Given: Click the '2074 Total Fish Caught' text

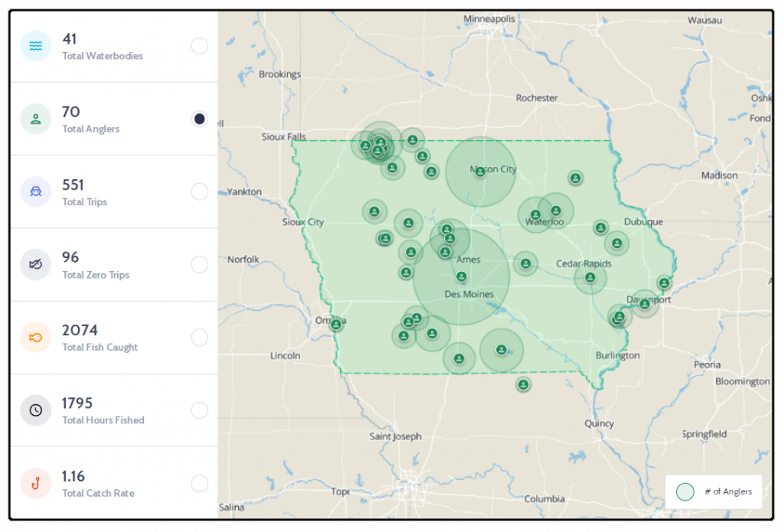Looking at the screenshot, I should click(100, 338).
